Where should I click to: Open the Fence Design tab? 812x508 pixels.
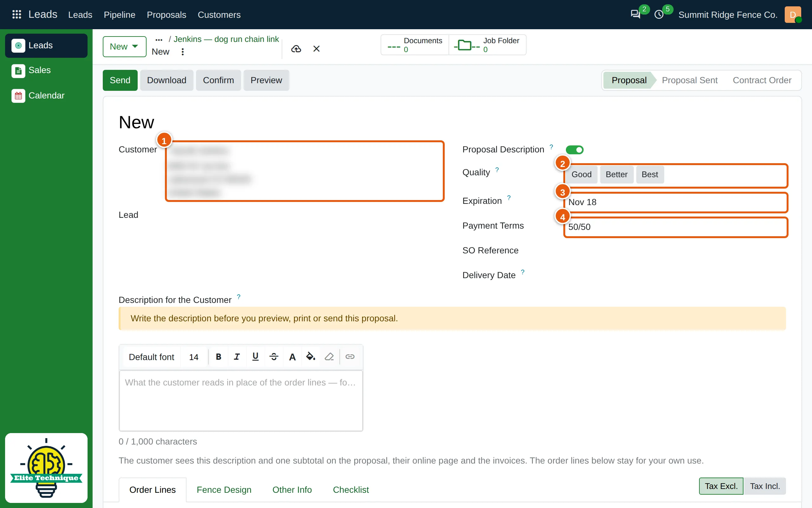pos(224,490)
